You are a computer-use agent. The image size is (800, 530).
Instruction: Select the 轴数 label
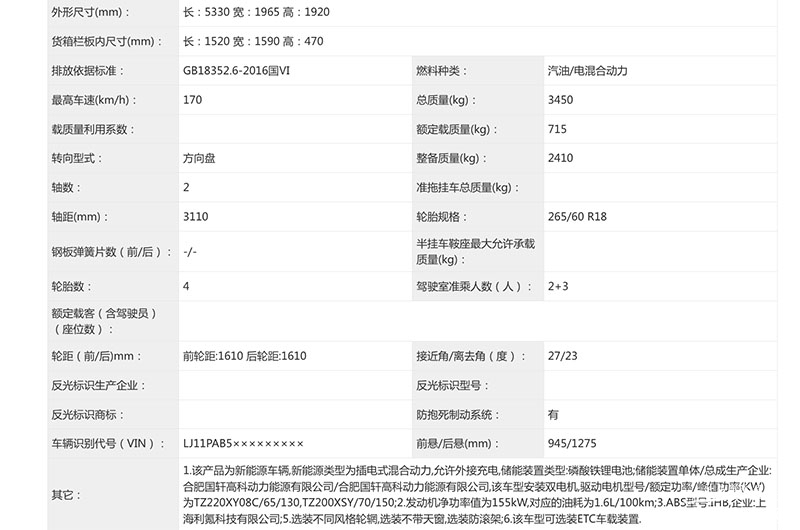click(66, 188)
